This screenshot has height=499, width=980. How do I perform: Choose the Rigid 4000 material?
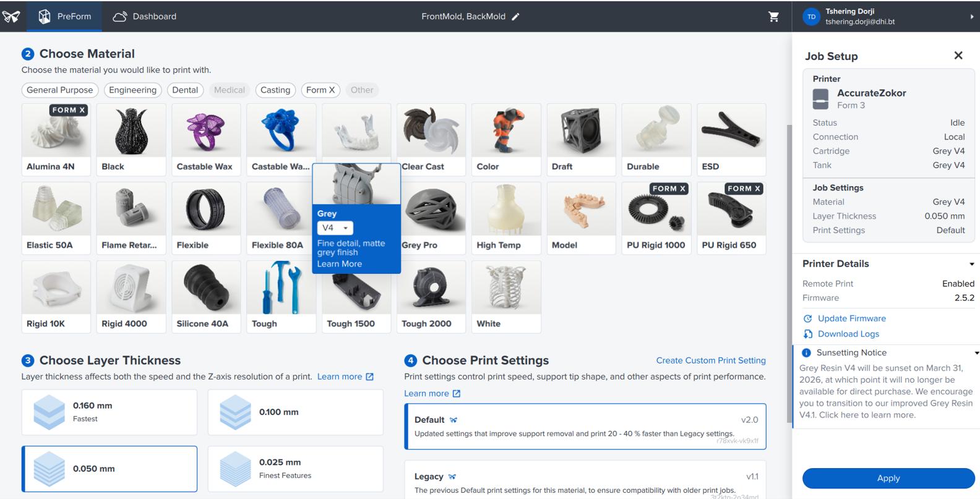tap(131, 297)
